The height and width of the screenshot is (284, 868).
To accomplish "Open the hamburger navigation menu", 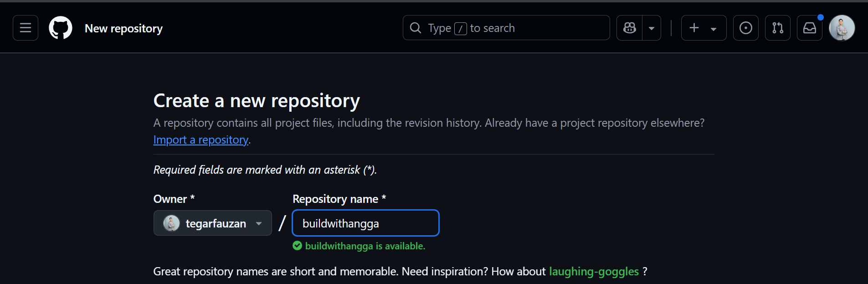I will (26, 28).
